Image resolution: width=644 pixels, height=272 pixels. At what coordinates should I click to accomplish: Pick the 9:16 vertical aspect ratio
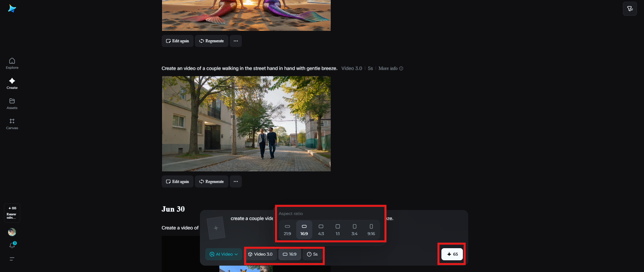click(371, 230)
